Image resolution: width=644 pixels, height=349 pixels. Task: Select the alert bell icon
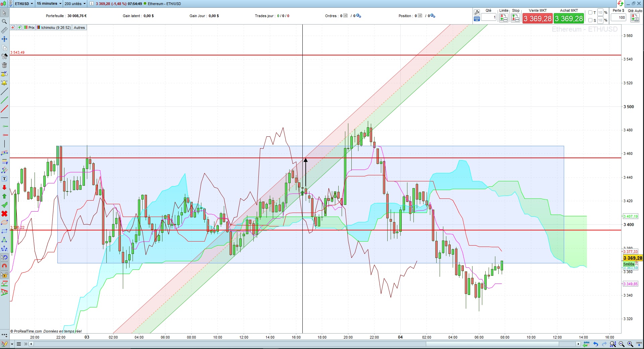coord(4,83)
